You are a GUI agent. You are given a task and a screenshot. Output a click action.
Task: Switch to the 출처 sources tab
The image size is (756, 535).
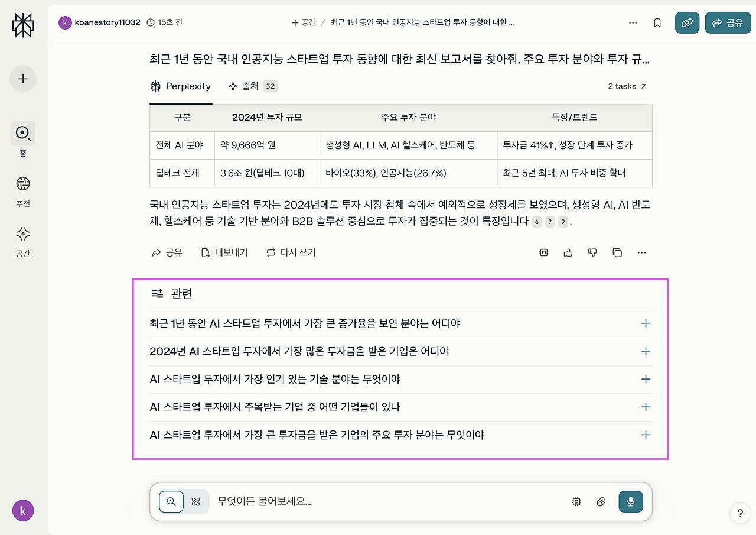click(x=252, y=86)
